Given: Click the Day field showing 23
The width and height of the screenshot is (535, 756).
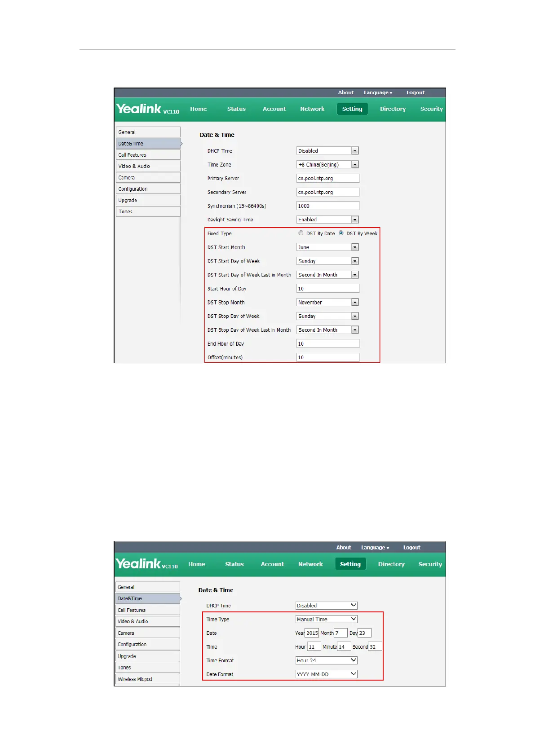Looking at the screenshot, I should 364,633.
